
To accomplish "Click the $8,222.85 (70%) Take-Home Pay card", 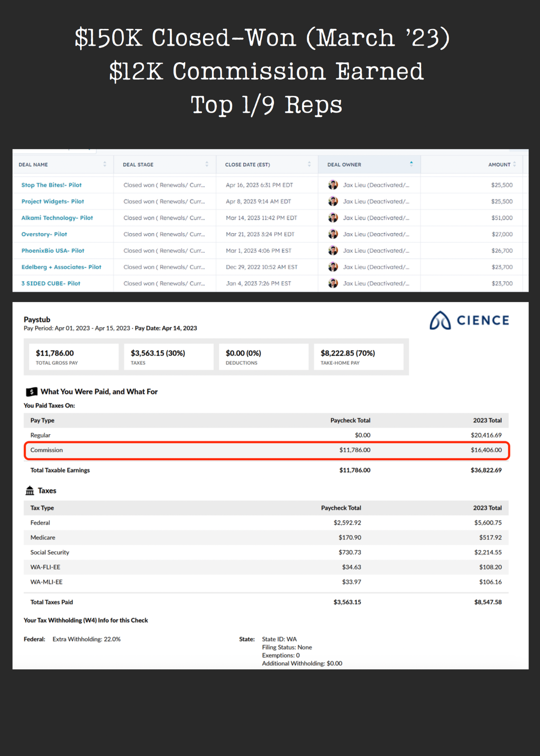I will pos(359,357).
